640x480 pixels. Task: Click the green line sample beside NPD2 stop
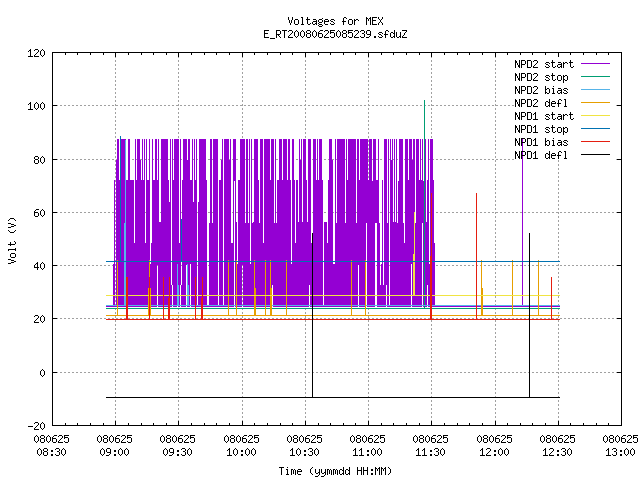(x=596, y=76)
